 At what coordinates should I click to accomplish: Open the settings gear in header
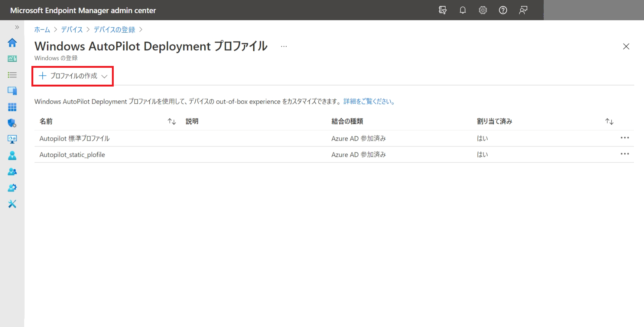pyautogui.click(x=483, y=10)
